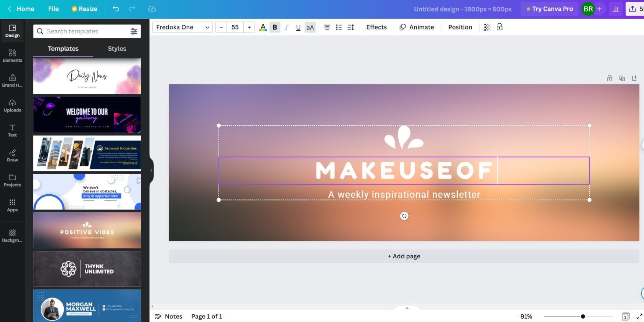This screenshot has height=322, width=644.
Task: Select the Morgan Maxwell template
Action: [87, 306]
